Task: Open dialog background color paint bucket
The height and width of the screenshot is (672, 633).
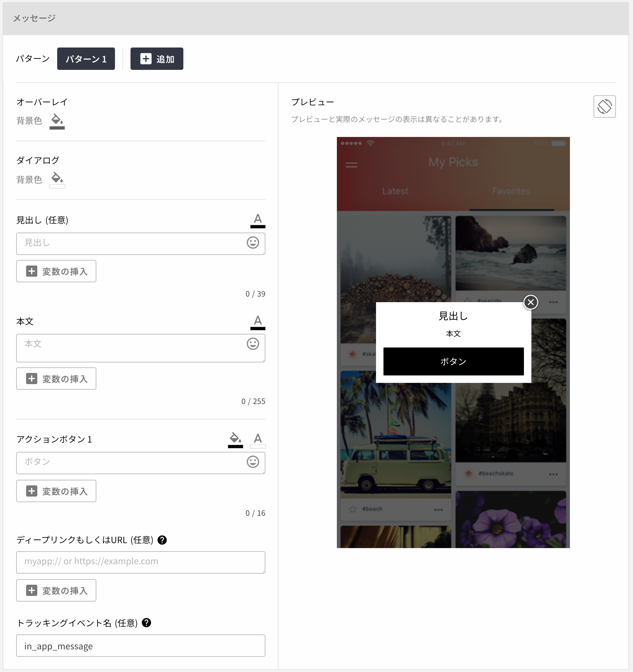Action: 57,180
